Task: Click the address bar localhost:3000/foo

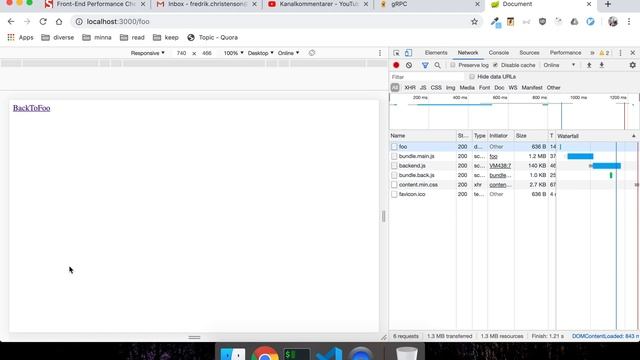Action: tap(118, 22)
